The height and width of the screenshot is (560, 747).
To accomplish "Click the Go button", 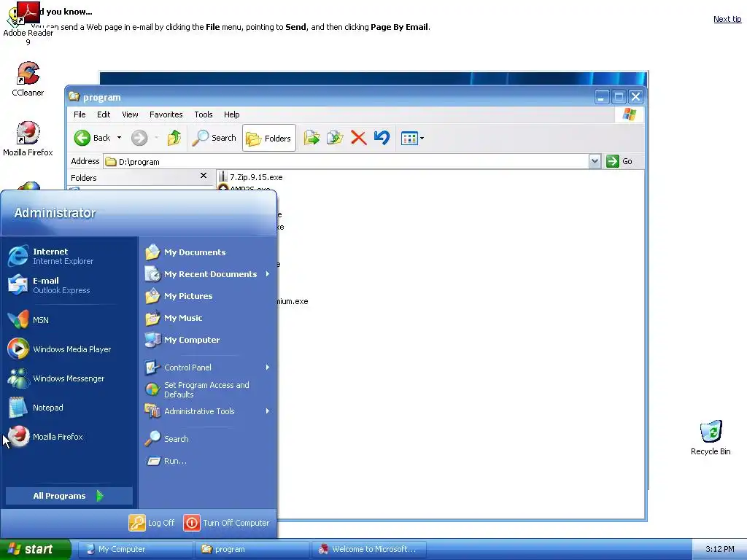I will coord(619,161).
